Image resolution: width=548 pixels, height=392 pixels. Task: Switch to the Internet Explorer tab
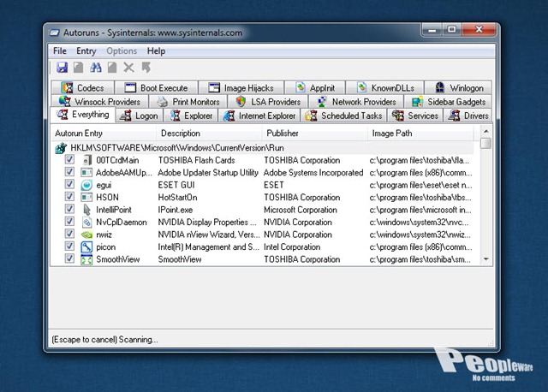coord(259,116)
